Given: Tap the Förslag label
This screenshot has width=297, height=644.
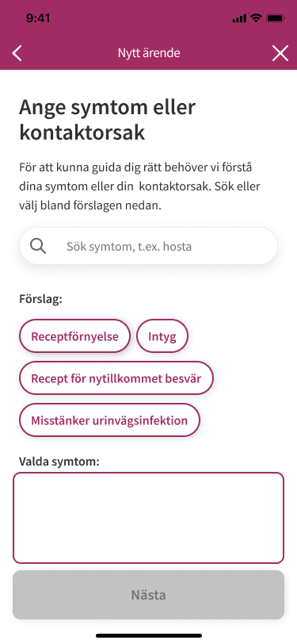Looking at the screenshot, I should tap(40, 299).
